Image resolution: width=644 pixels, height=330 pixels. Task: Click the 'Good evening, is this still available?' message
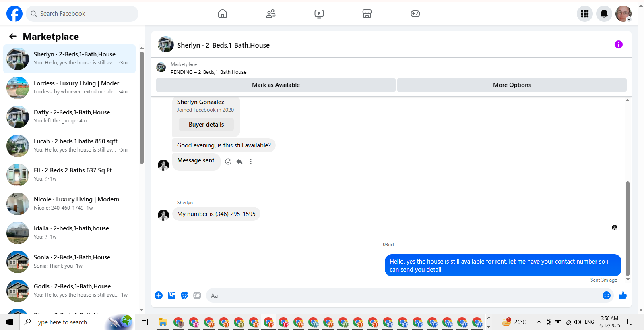pyautogui.click(x=224, y=145)
